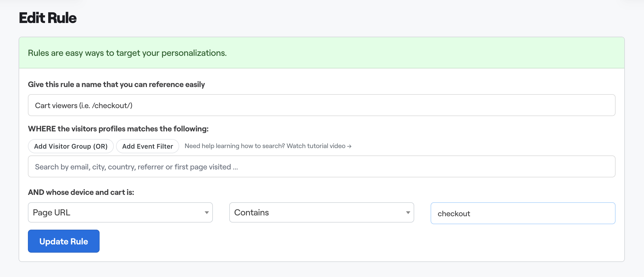This screenshot has width=644, height=277.
Task: Open the Page URL condition dropdown
Action: [120, 212]
